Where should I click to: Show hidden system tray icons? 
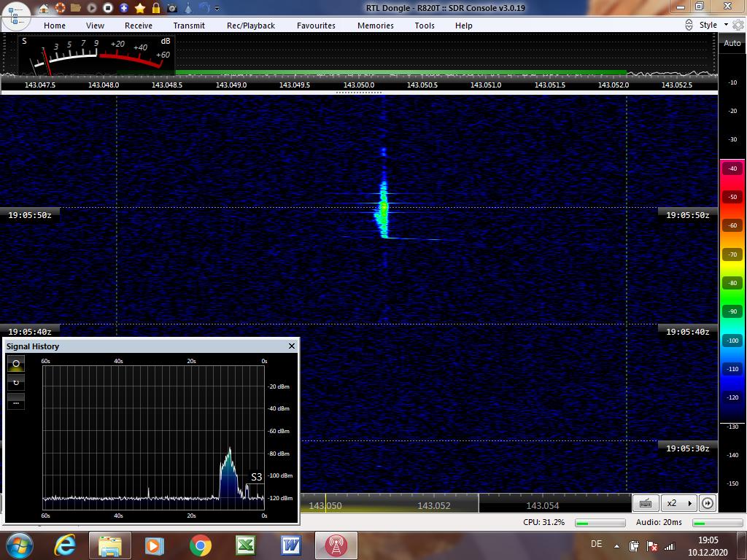(617, 546)
